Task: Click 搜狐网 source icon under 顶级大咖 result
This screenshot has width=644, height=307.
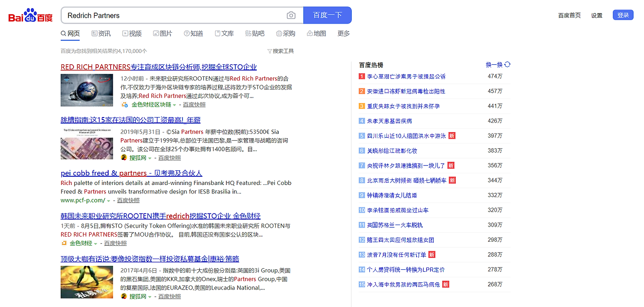Action: point(124,296)
